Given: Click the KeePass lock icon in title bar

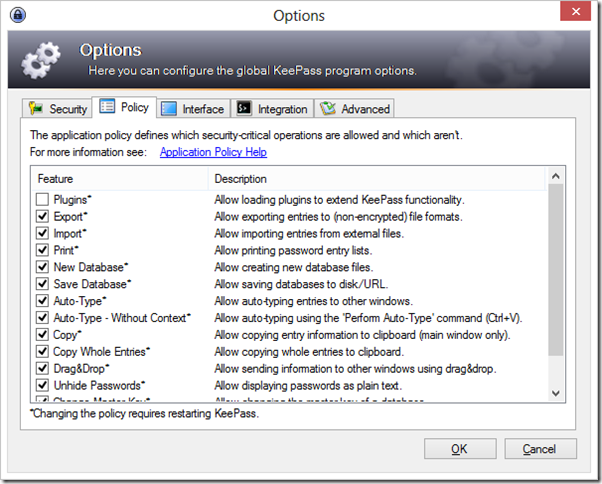Looking at the screenshot, I should pyautogui.click(x=18, y=15).
